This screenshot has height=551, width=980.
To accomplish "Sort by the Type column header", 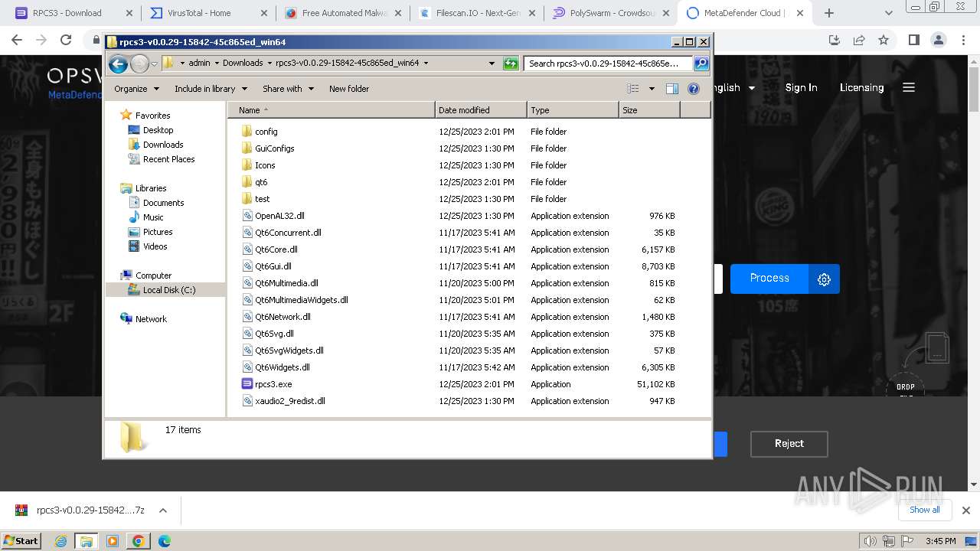I will pos(573,110).
